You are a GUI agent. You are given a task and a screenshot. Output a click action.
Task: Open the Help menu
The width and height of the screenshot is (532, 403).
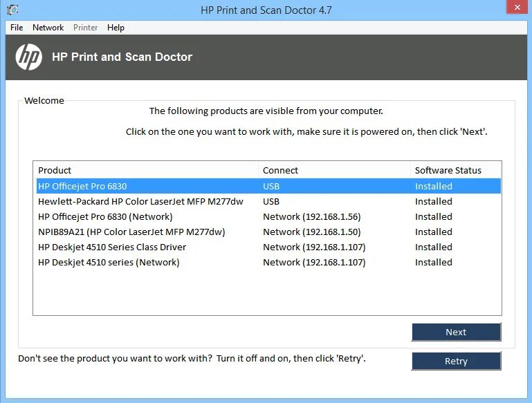(x=116, y=28)
